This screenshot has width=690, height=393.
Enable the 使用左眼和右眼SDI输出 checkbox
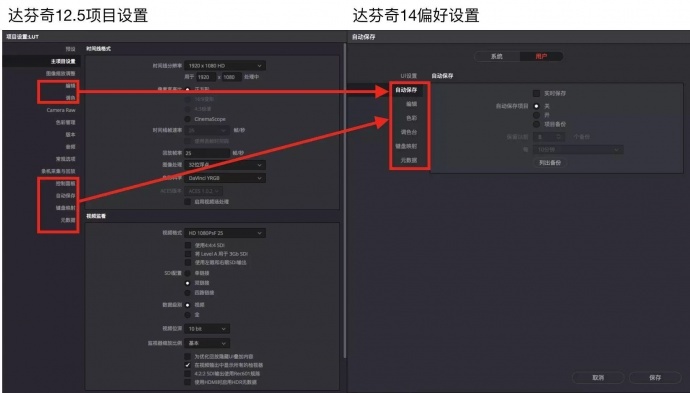188,262
